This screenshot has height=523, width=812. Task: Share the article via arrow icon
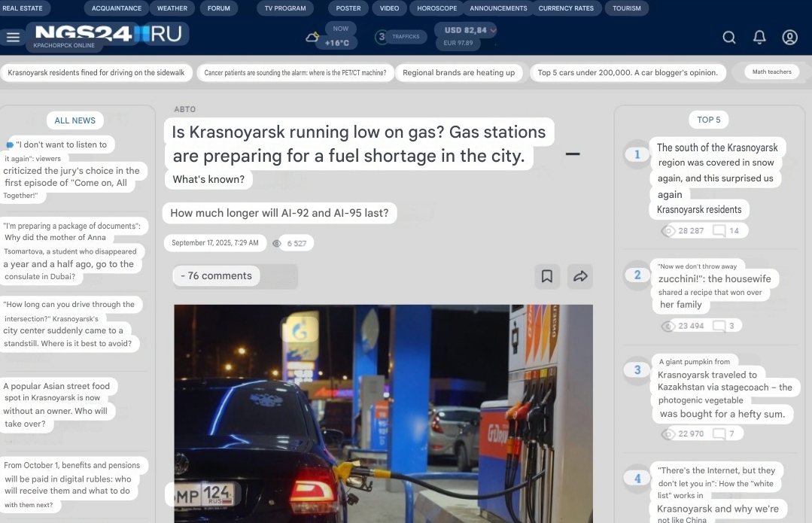580,276
